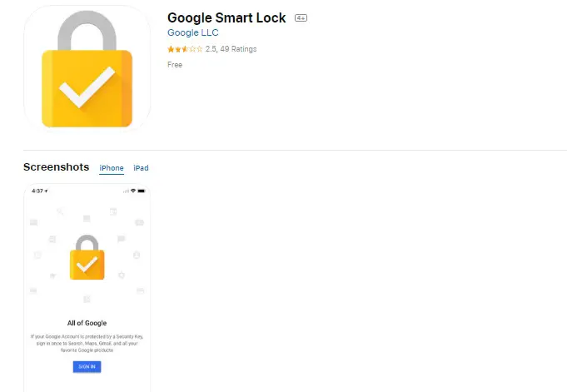Switch to the iPad screenshots tab

141,168
